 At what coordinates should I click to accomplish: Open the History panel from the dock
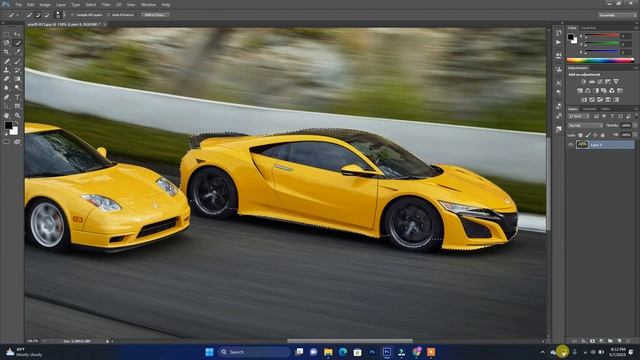pyautogui.click(x=559, y=33)
